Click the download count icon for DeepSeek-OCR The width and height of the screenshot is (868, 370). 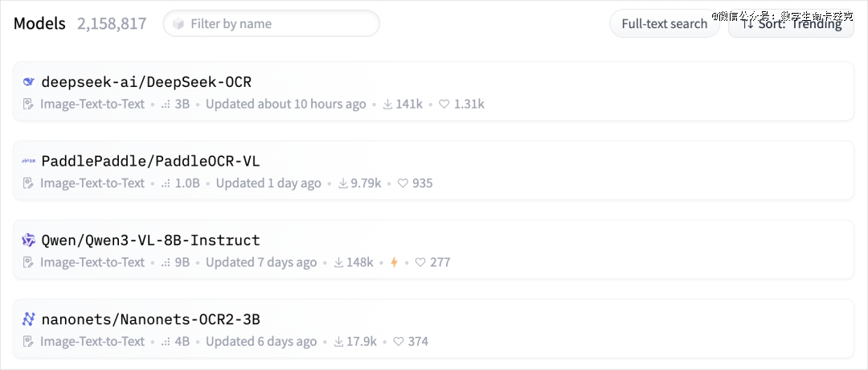coord(387,104)
